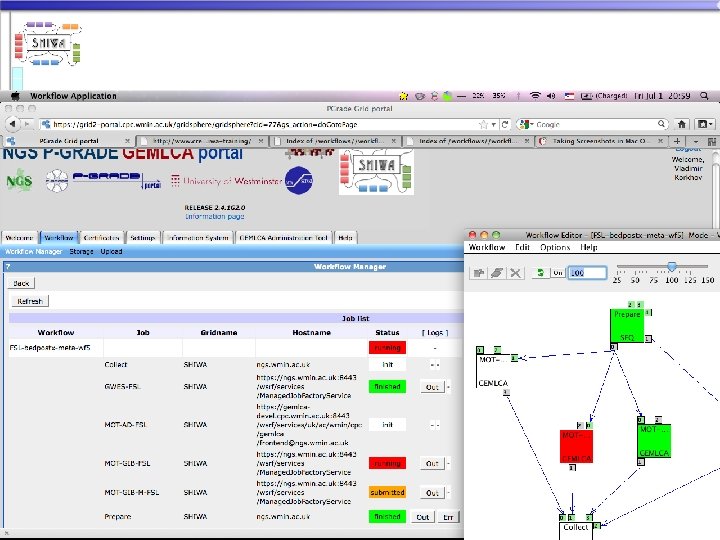Select the green Prepare SEQ node

click(627, 326)
